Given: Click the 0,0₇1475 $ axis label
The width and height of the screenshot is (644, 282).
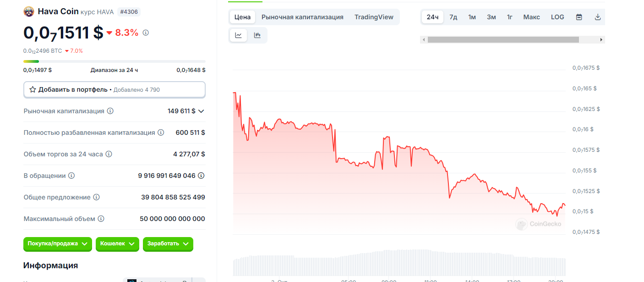Looking at the screenshot, I should [586, 232].
